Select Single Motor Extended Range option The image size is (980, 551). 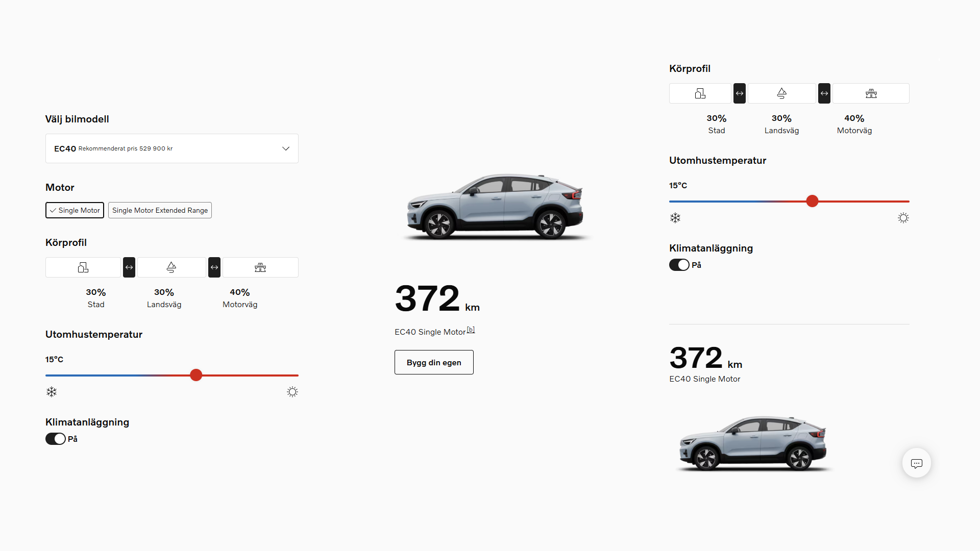pyautogui.click(x=160, y=210)
